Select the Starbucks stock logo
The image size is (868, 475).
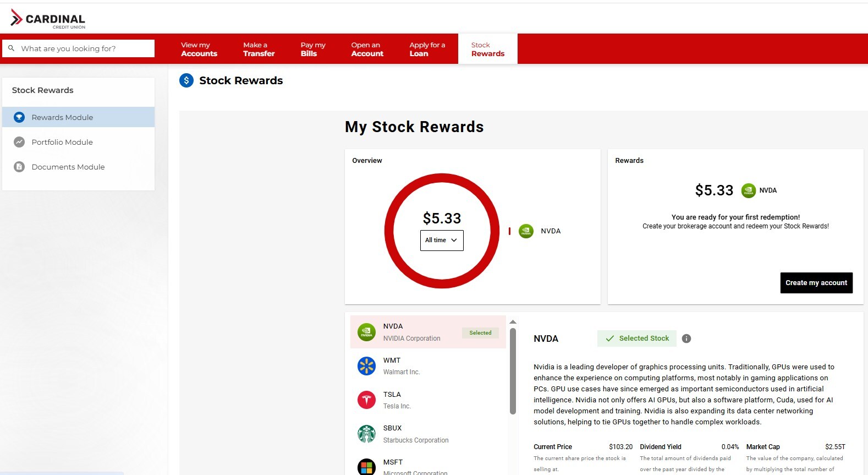(366, 434)
